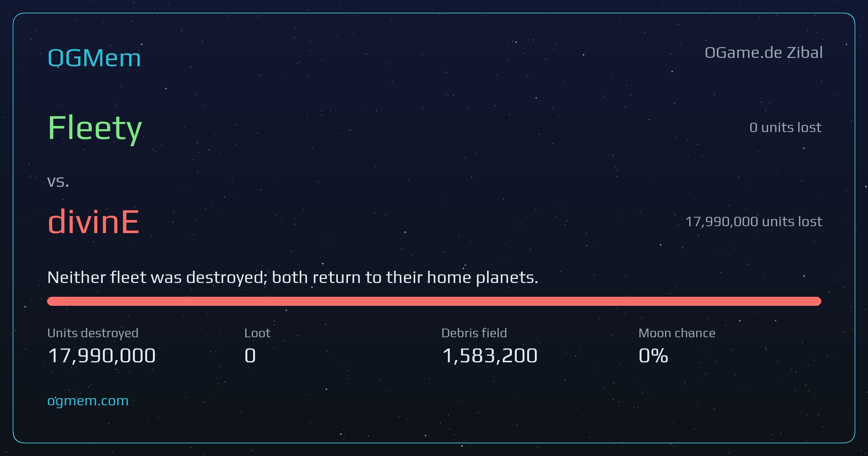Click 'both return to their home planets'
The height and width of the screenshot is (456, 868).
pyautogui.click(x=405, y=278)
